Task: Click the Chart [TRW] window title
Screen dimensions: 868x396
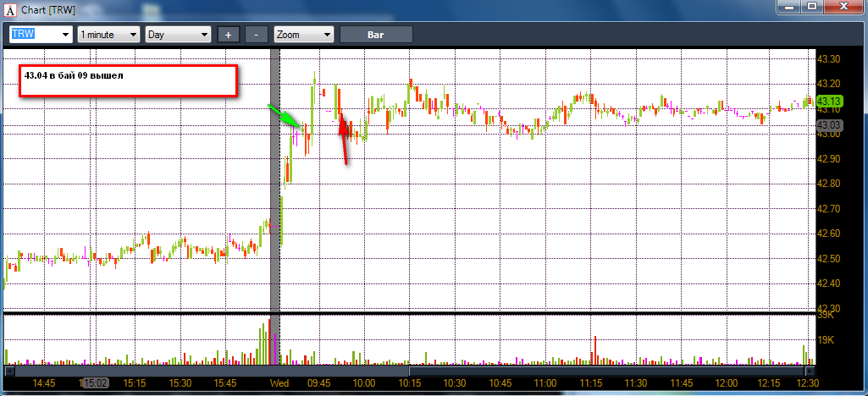Action: click(48, 9)
